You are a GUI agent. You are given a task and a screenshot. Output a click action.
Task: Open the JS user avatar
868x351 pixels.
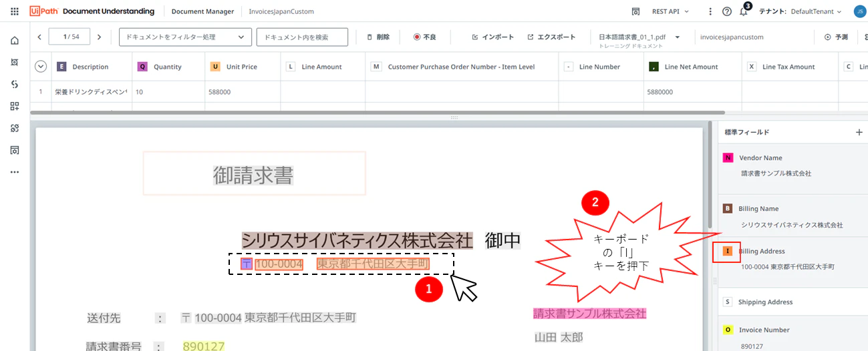coord(859,11)
